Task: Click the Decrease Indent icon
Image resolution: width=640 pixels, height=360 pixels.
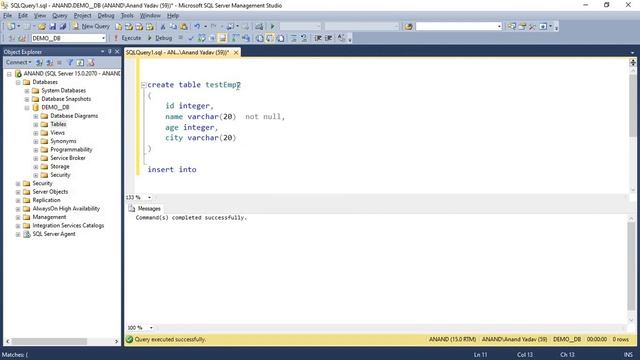Action: coord(318,38)
